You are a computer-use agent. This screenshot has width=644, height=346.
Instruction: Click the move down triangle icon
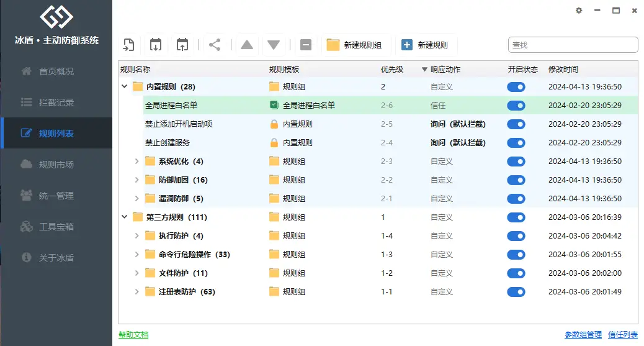pyautogui.click(x=274, y=45)
